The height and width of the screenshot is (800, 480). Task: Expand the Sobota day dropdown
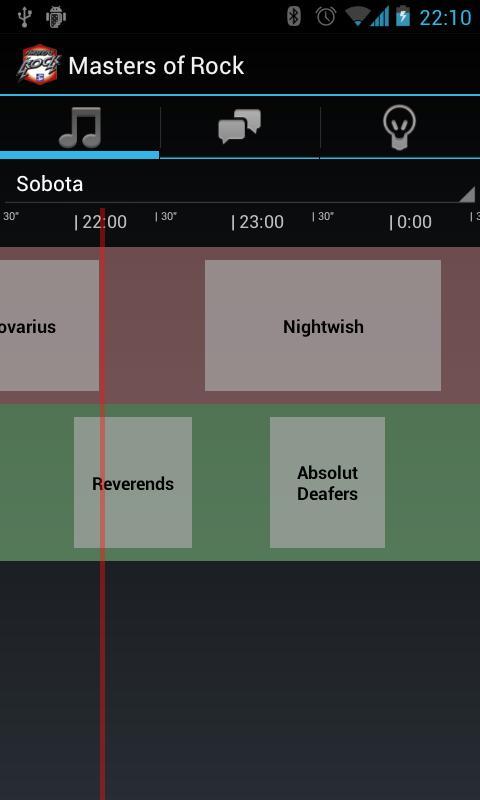240,184
